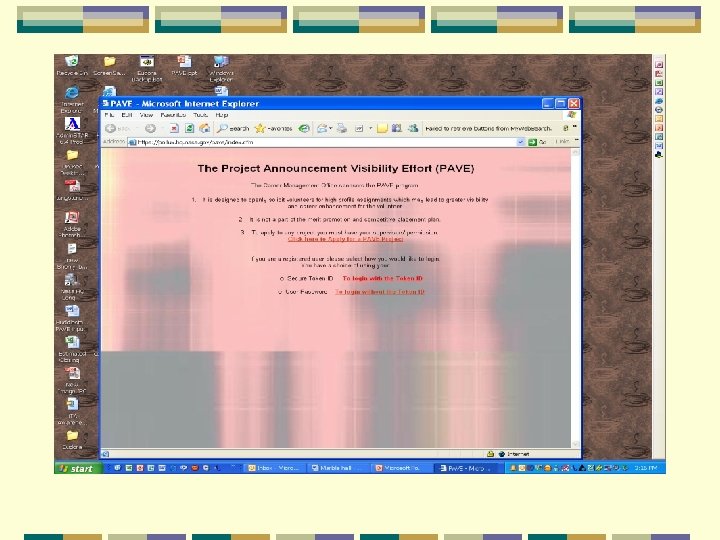This screenshot has height=540, width=720.
Task: Open the Favorites menu
Action: coord(173,115)
